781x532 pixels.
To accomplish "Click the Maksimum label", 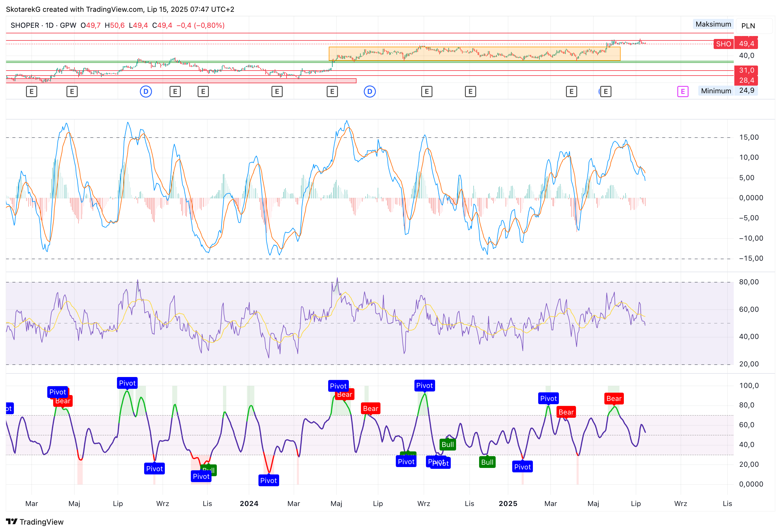I will [713, 24].
